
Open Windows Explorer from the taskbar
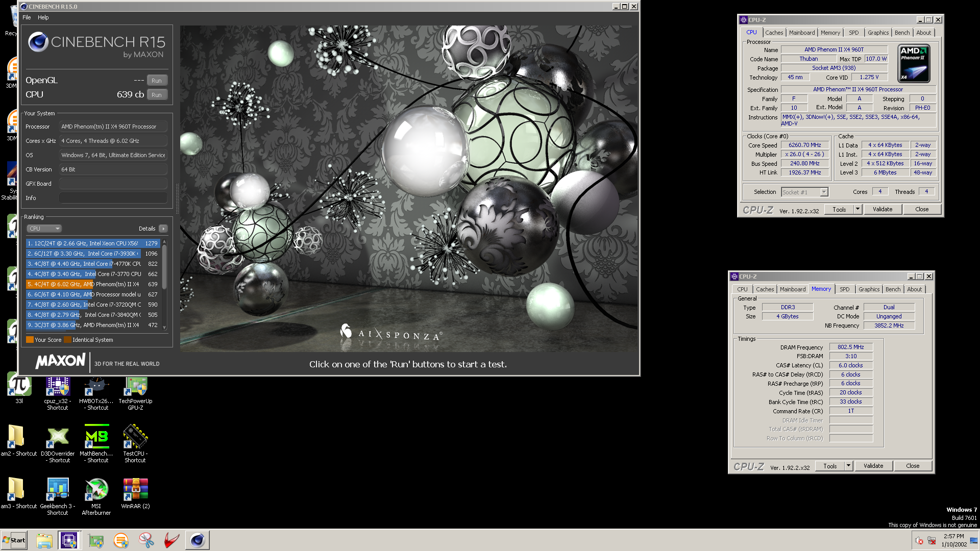point(44,540)
